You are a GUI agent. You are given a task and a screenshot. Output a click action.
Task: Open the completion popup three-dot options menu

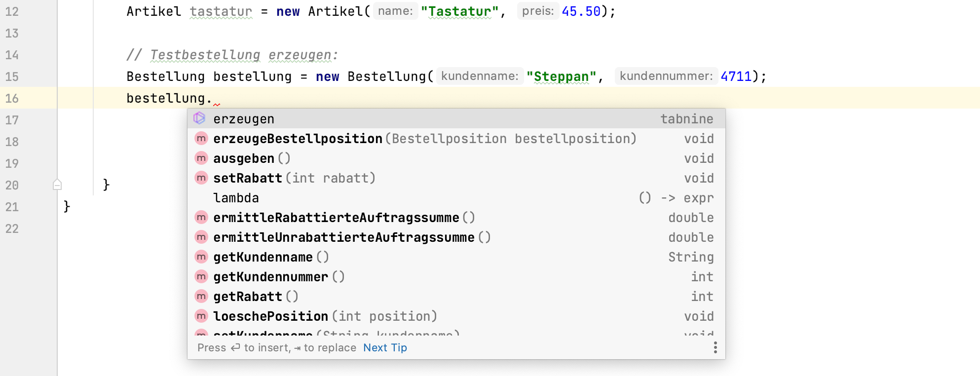tap(715, 348)
